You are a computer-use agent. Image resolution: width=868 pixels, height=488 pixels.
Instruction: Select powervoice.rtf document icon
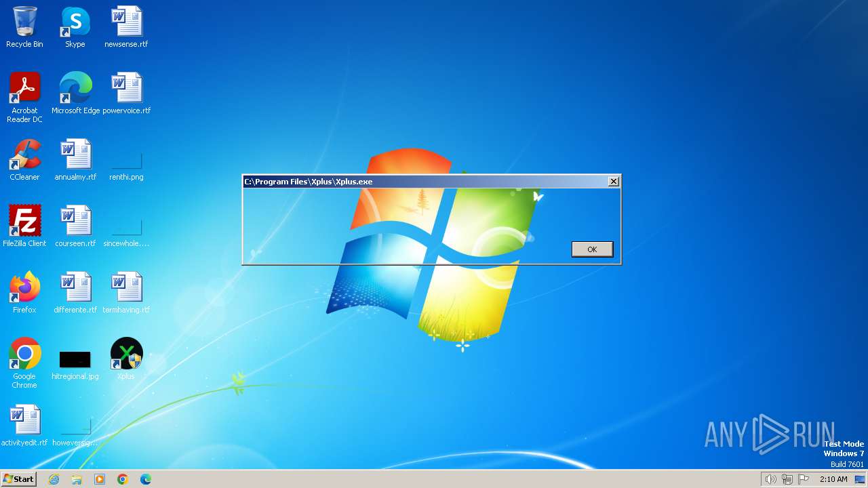coord(126,94)
